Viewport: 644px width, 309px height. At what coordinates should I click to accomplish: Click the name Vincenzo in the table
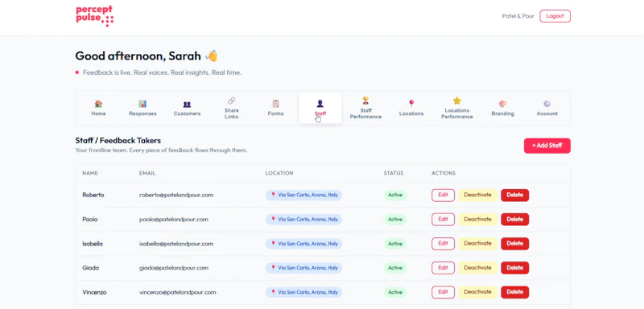[94, 292]
